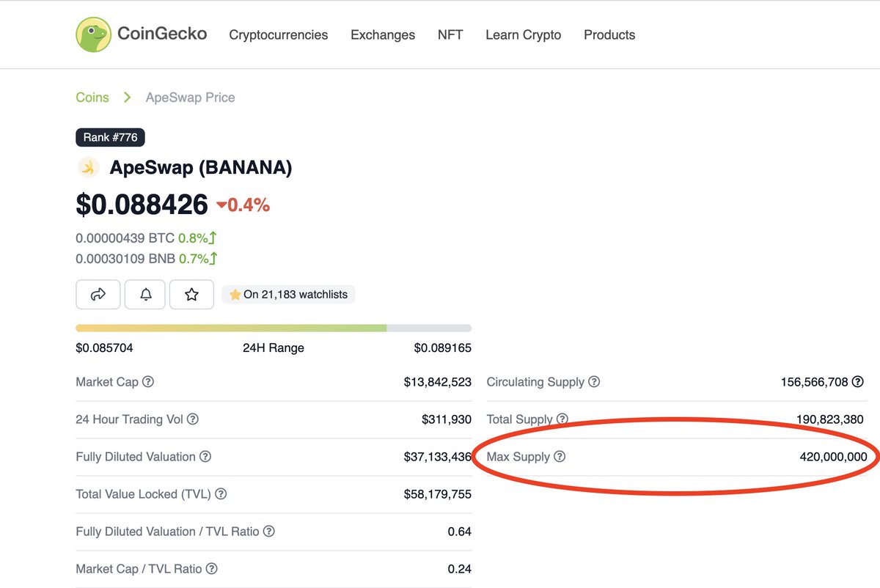The image size is (880, 588).
Task: Click the share arrow button
Action: 98,295
